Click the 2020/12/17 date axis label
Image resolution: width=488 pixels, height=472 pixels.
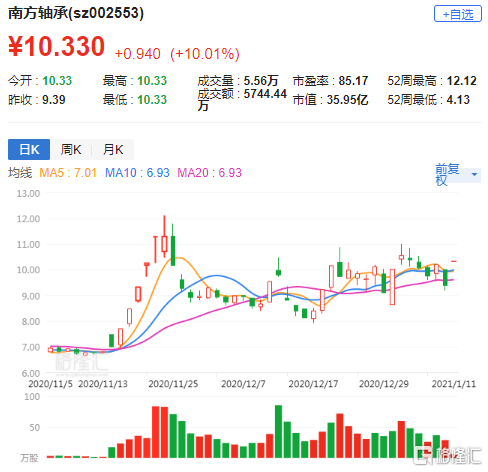pyautogui.click(x=313, y=384)
